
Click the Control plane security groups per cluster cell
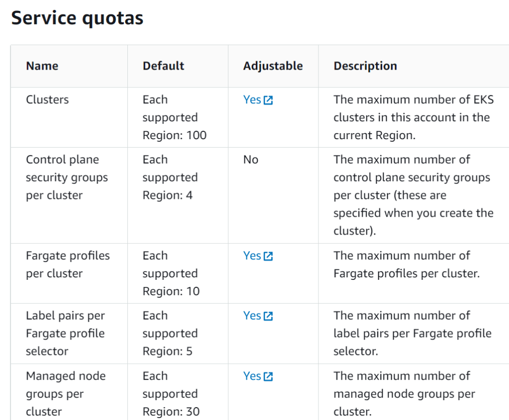coord(67,177)
